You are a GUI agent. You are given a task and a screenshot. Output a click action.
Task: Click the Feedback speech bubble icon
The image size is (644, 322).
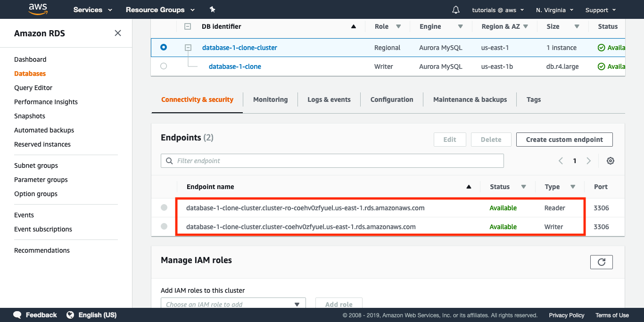click(17, 315)
